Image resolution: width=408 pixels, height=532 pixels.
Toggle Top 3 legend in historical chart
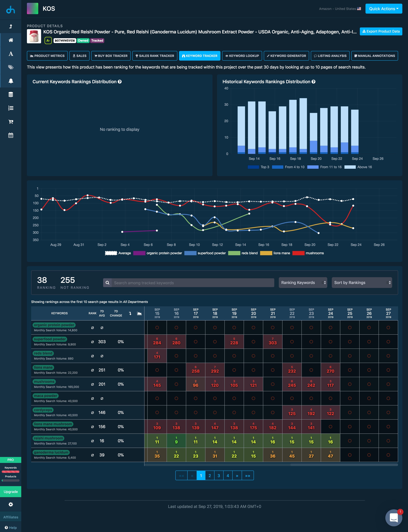click(258, 167)
